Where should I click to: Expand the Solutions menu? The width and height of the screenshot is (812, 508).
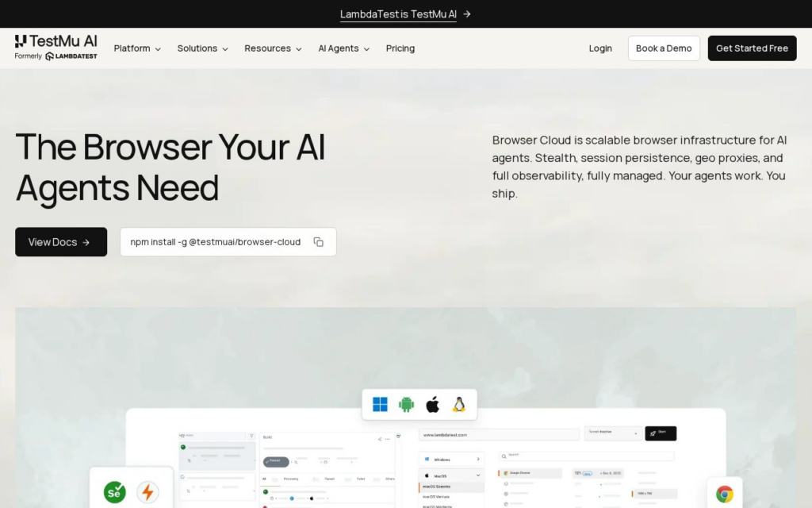point(202,48)
